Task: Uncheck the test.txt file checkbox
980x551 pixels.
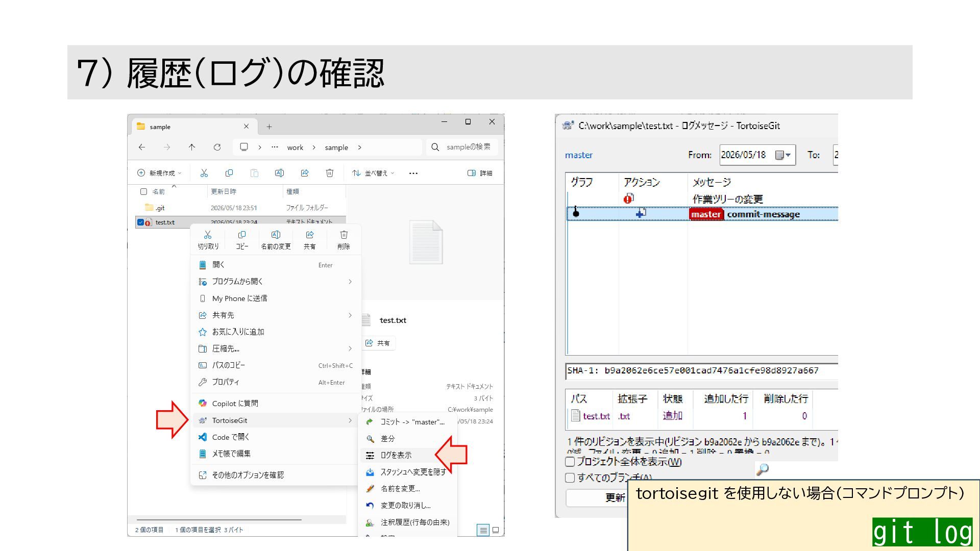Action: (x=140, y=222)
